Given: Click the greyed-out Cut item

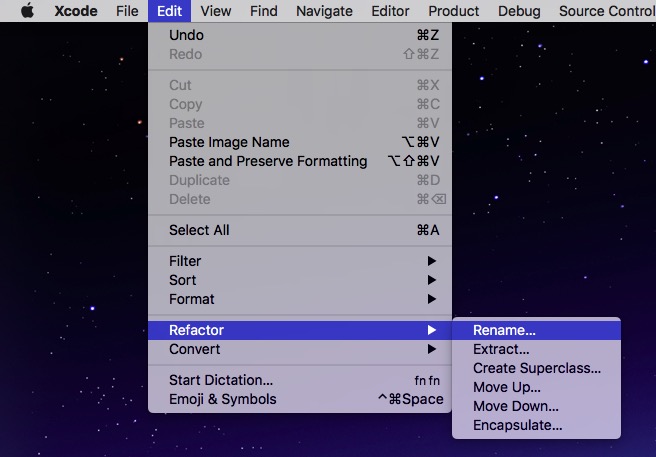Looking at the screenshot, I should (x=300, y=85).
